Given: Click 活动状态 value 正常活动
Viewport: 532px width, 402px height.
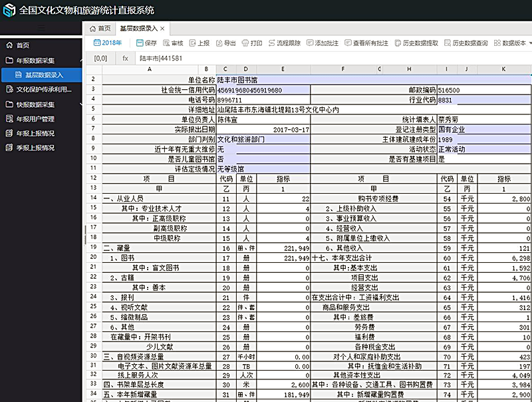Looking at the screenshot, I should pyautogui.click(x=484, y=149).
